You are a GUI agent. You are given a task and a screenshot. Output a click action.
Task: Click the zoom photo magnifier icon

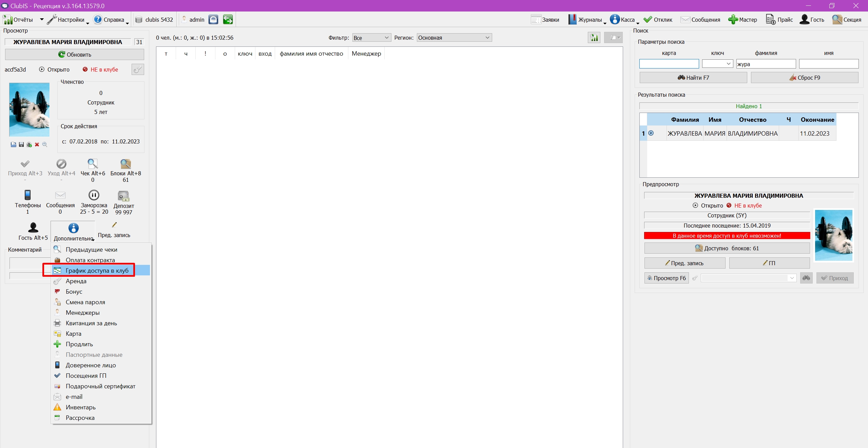click(44, 144)
